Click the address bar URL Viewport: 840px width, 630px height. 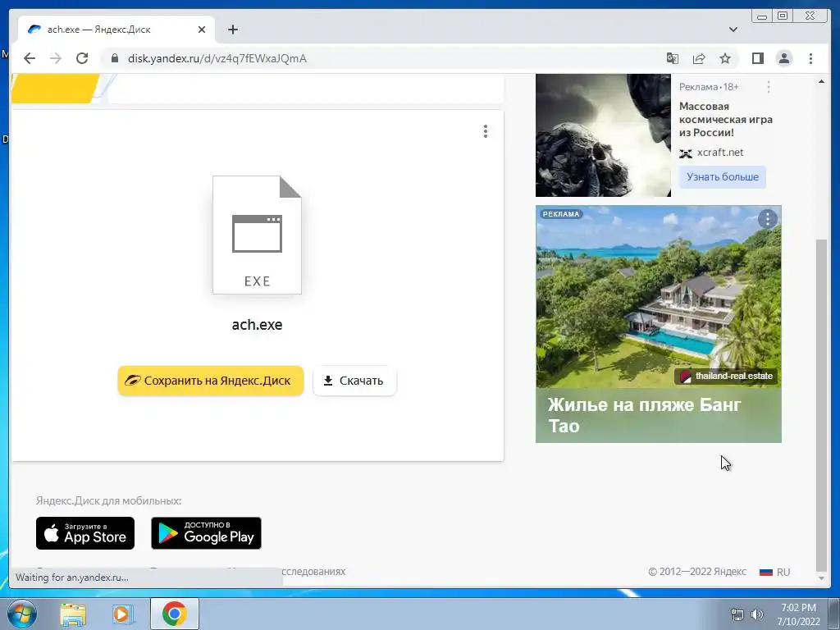point(217,58)
